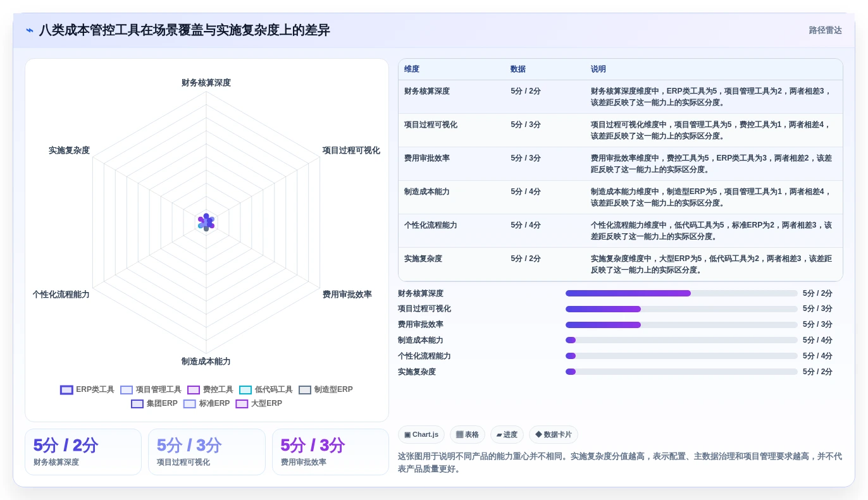Toggle the ERP类工具 legend series
This screenshot has height=500, width=868.
tap(87, 390)
